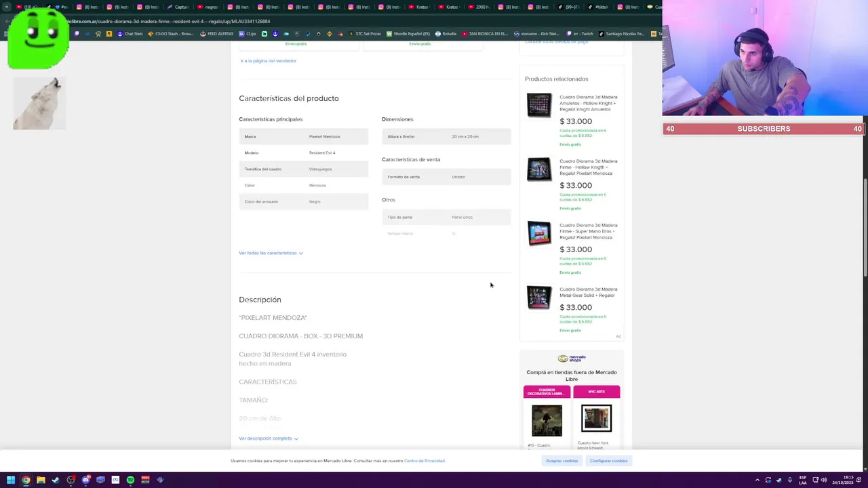
Task: Open CUADROS DECORATIVOS LAMIN store card
Action: tap(547, 392)
